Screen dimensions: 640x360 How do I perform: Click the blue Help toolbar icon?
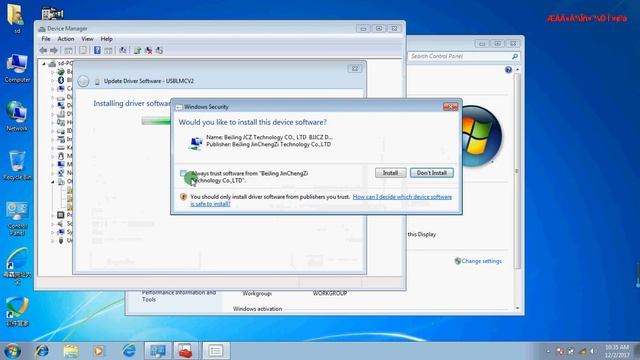[x=97, y=50]
